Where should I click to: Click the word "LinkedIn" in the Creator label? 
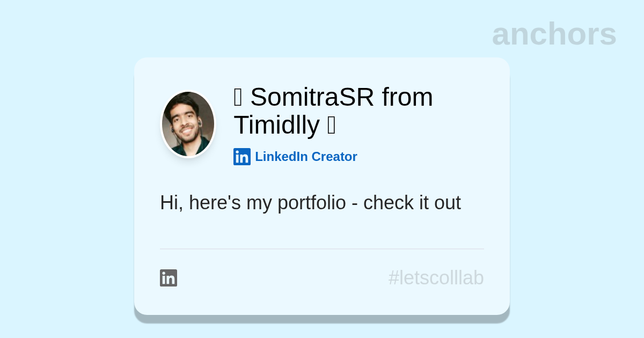(281, 157)
